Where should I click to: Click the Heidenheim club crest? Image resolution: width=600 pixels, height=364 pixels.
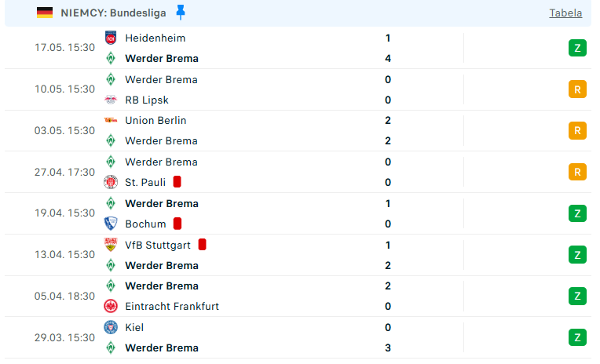click(111, 38)
